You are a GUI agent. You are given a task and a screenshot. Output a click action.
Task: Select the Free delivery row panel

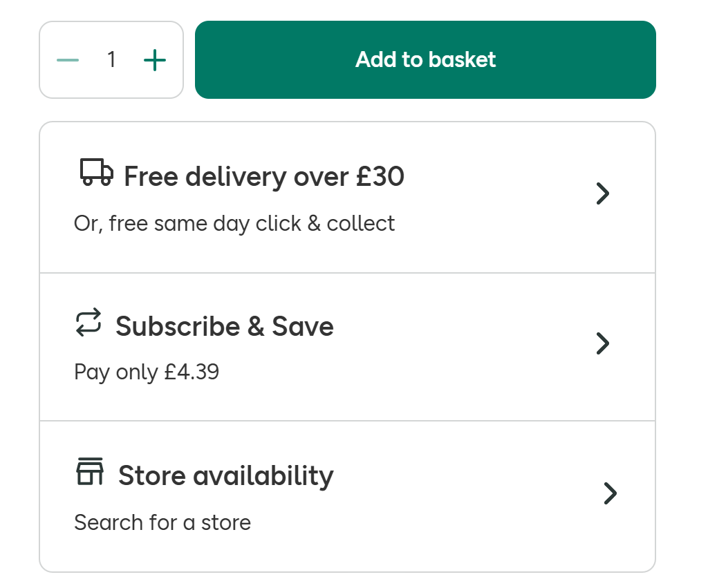347,197
